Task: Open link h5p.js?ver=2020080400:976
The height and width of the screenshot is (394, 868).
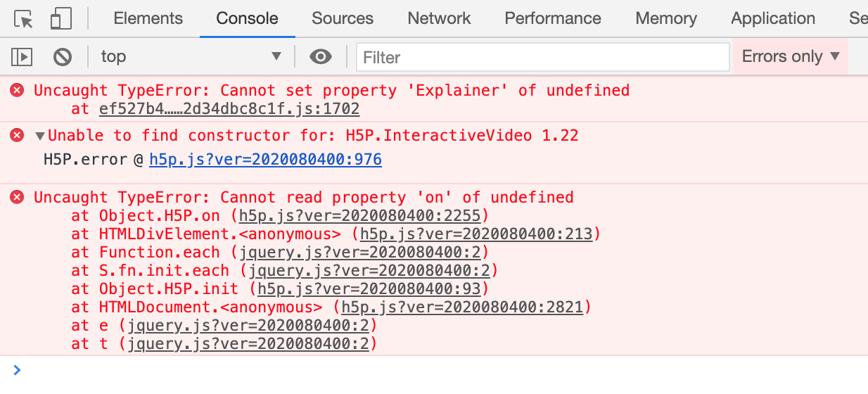Action: point(265,160)
